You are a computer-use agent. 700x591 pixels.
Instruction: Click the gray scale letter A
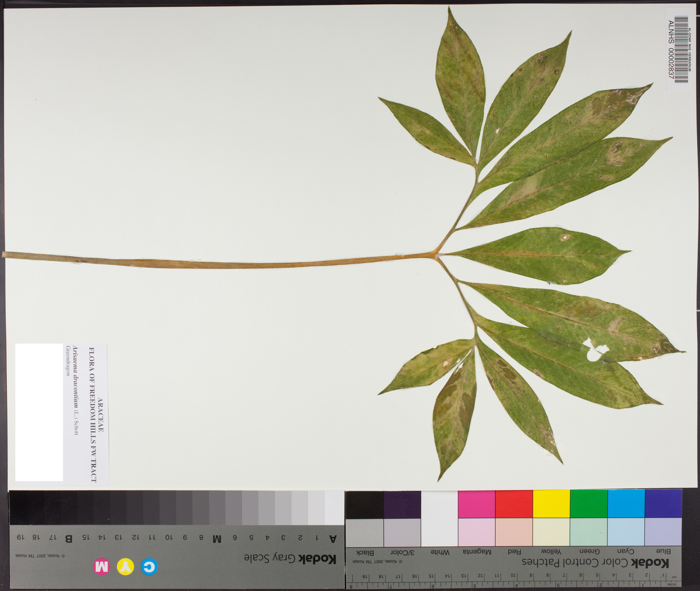[x=333, y=539]
